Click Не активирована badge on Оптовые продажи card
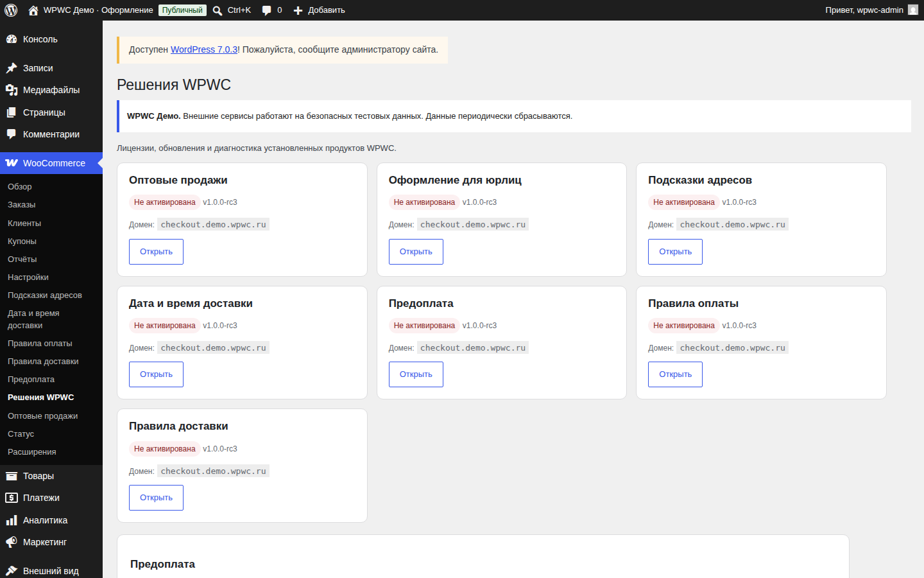This screenshot has height=578, width=924. click(x=165, y=202)
